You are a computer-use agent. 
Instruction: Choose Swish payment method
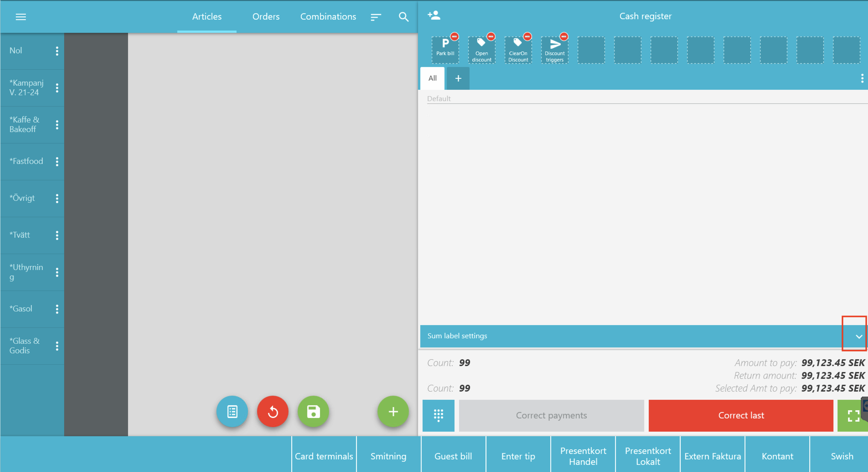click(x=842, y=456)
